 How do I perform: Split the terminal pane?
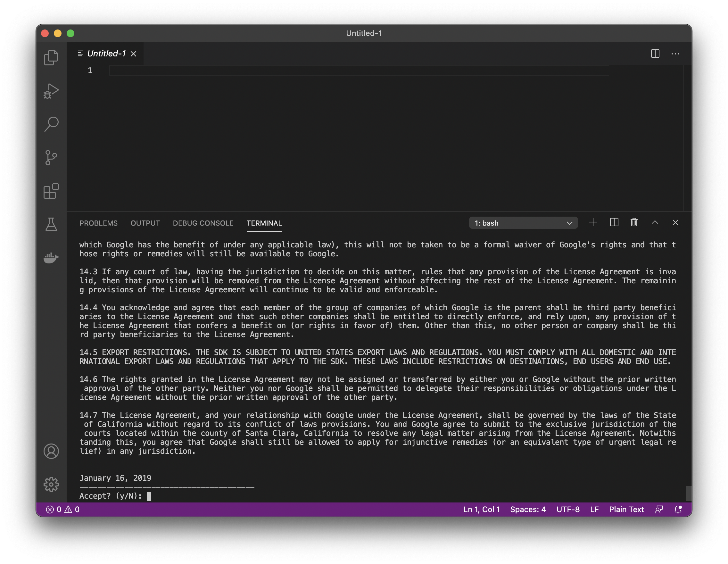click(614, 222)
